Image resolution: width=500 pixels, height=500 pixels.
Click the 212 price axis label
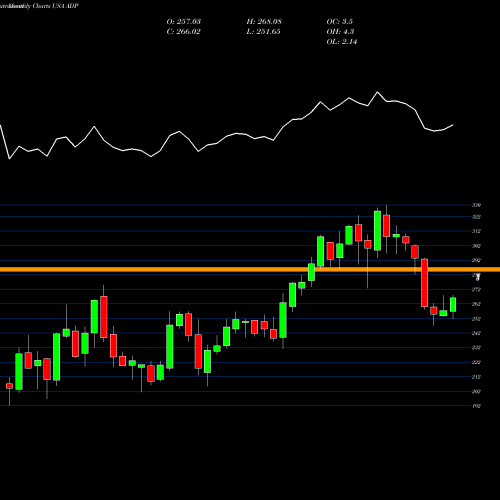(x=476, y=377)
